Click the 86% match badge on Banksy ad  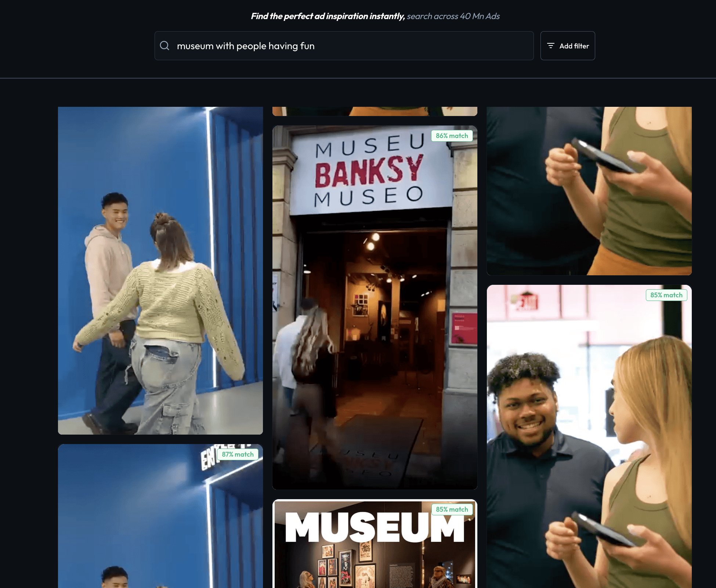click(452, 136)
